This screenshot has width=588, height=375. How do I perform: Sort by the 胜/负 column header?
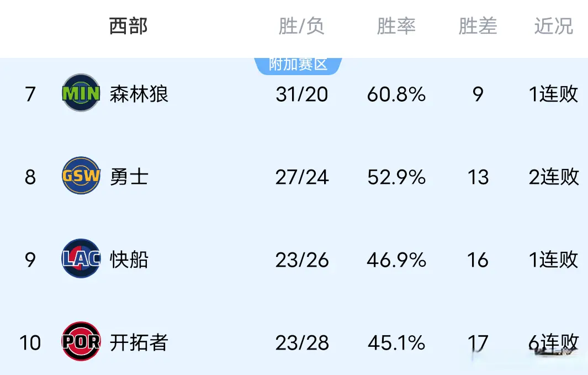[x=301, y=26]
